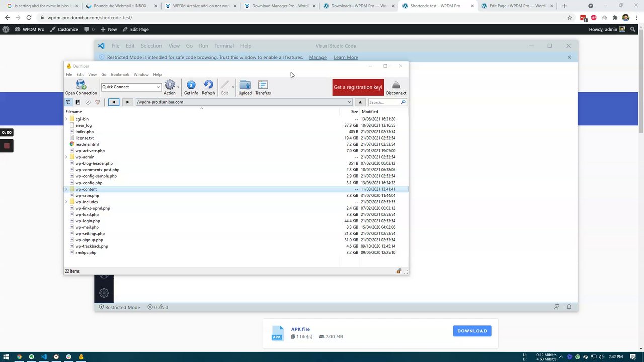The height and width of the screenshot is (362, 644).
Task: Reload the browser page
Action: 29,17
